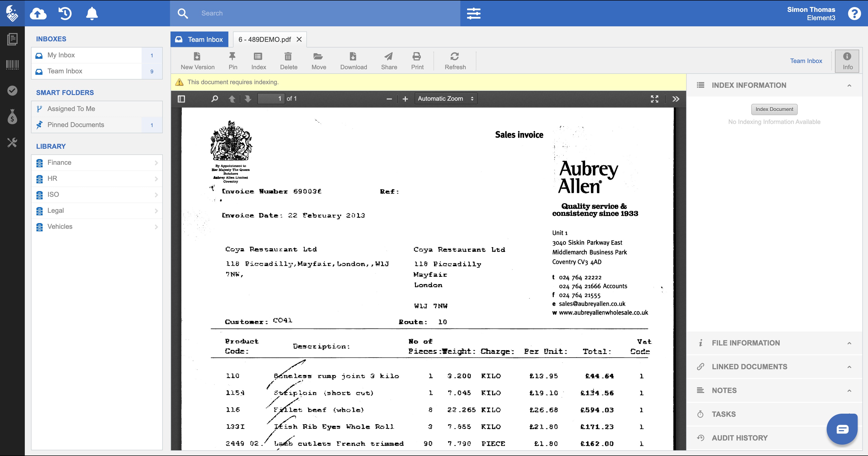868x456 pixels.
Task: Expand the HR library folder
Action: (x=97, y=178)
